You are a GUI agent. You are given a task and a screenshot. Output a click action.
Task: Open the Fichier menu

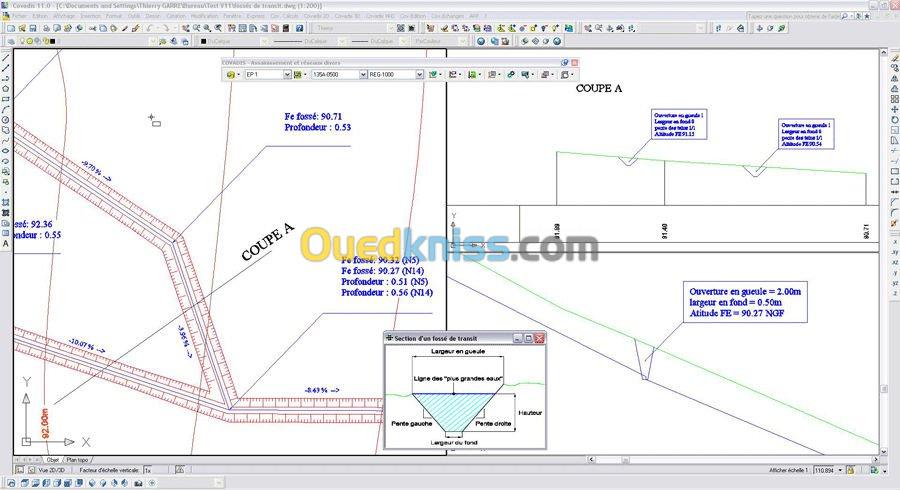coord(20,16)
